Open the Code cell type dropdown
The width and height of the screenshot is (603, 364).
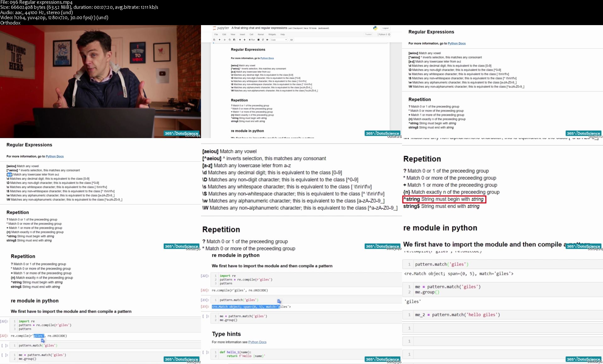pos(279,40)
